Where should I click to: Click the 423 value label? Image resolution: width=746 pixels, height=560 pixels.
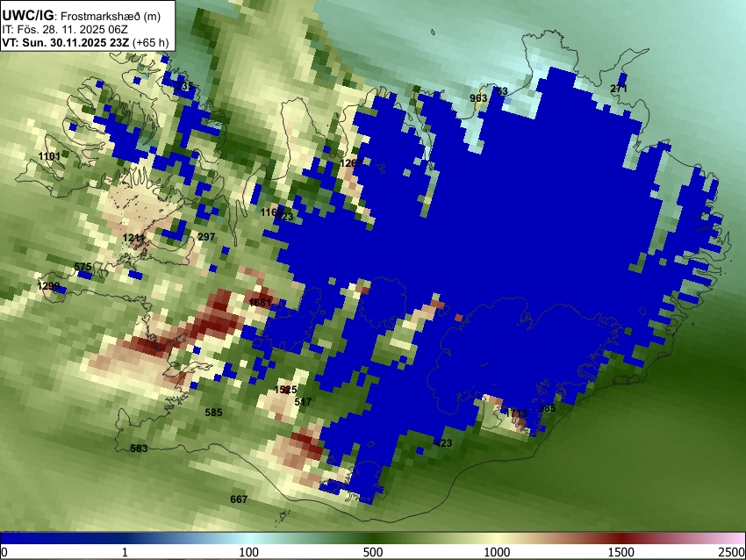click(443, 443)
